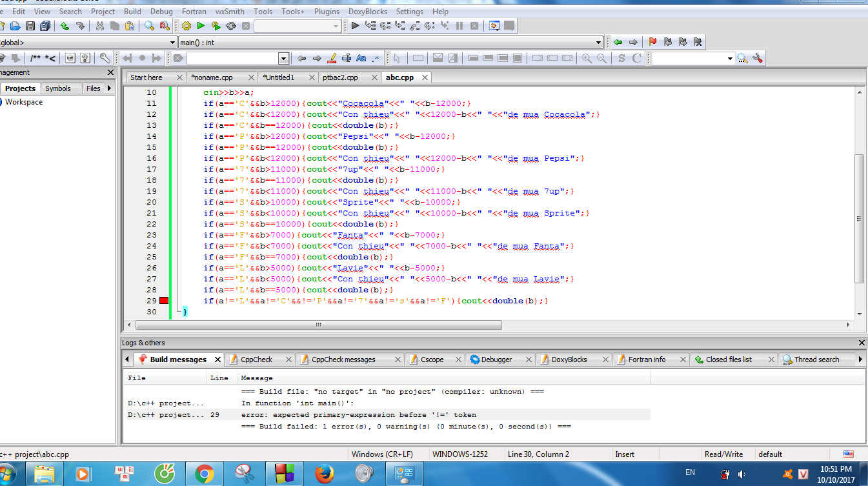868x486 pixels.
Task: Toggle bookmark with the red flag icon
Action: pyautogui.click(x=652, y=42)
